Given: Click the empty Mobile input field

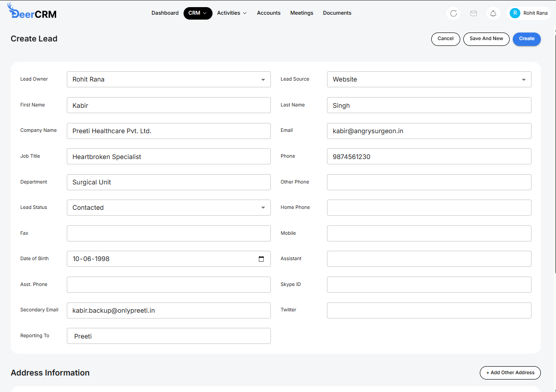Looking at the screenshot, I should [x=429, y=233].
